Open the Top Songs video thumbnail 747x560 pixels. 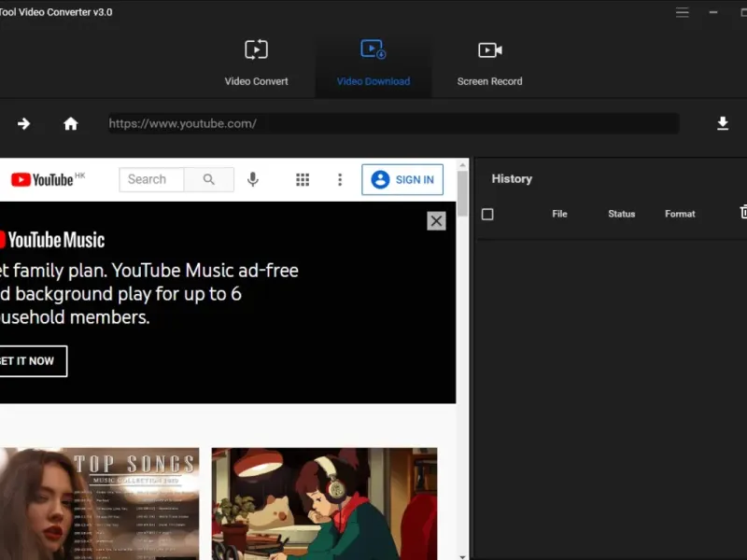tap(98, 502)
